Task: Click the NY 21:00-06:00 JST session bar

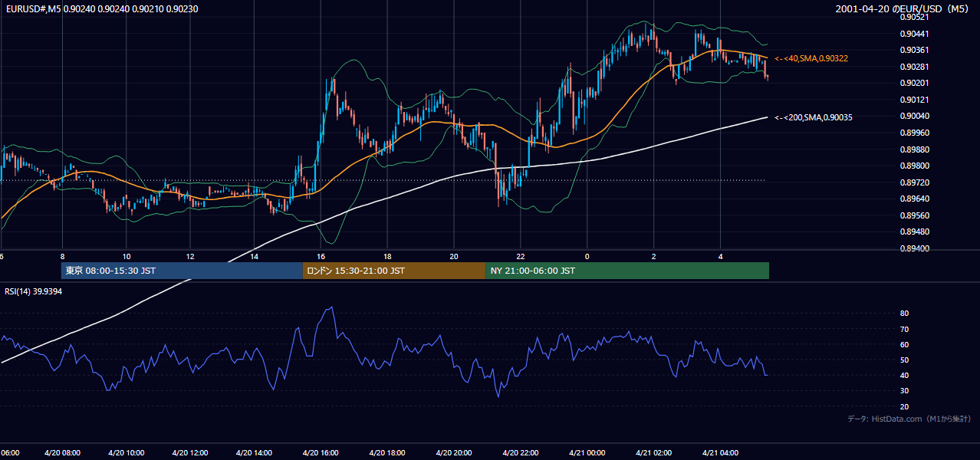Action: click(x=627, y=271)
